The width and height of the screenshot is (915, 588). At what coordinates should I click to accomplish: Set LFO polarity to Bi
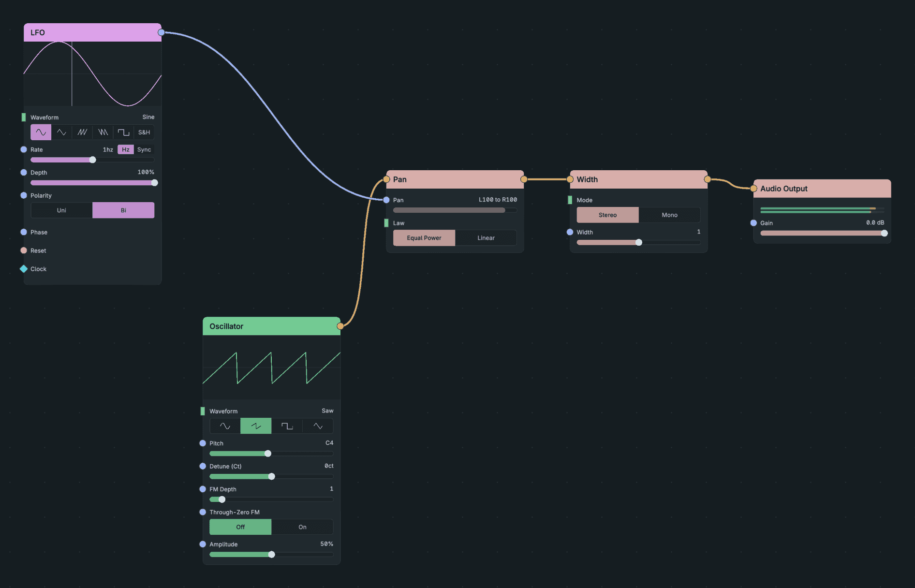click(x=123, y=210)
